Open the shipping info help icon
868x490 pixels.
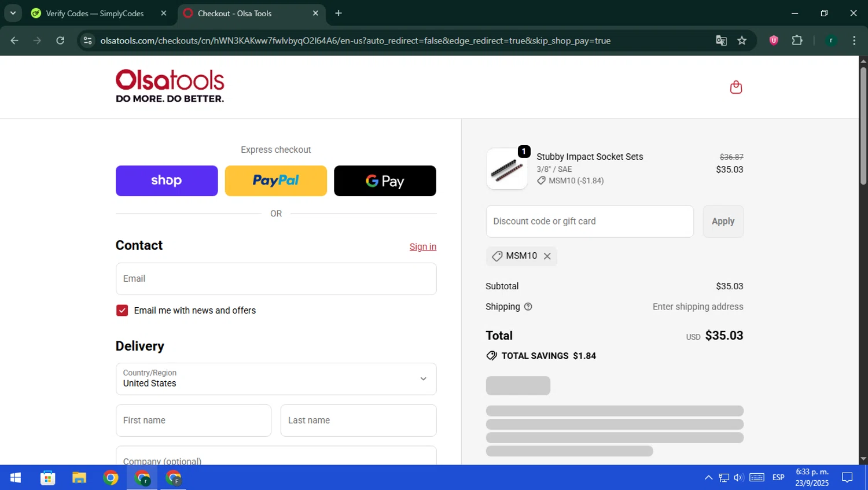tap(528, 307)
